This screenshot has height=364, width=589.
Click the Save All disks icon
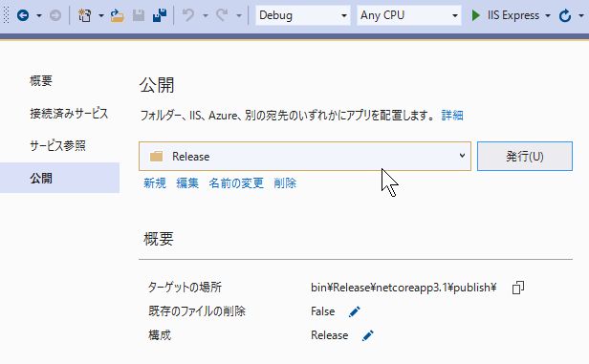pos(160,15)
